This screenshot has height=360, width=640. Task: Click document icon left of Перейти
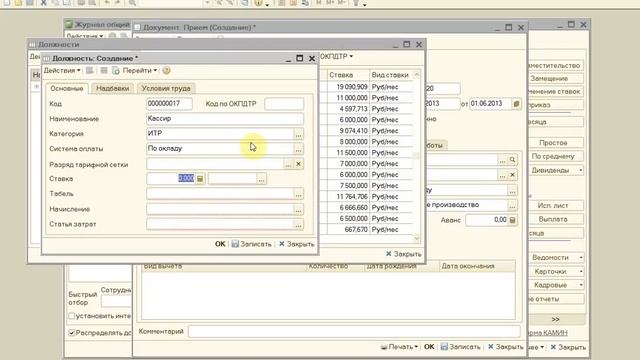(116, 71)
